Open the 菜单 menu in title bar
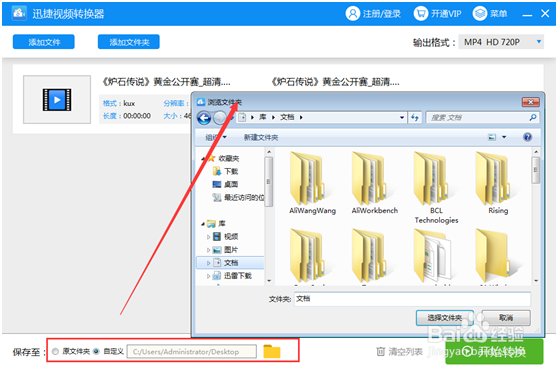The width and height of the screenshot is (558, 371). pos(490,14)
